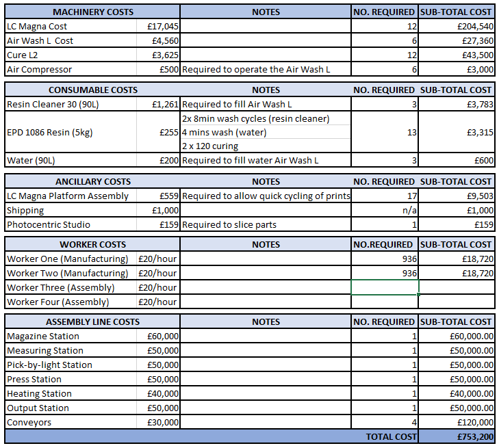Select '2x 8min wash cycles (resin cleaner)' note
499x448 pixels.
[x=266, y=118]
